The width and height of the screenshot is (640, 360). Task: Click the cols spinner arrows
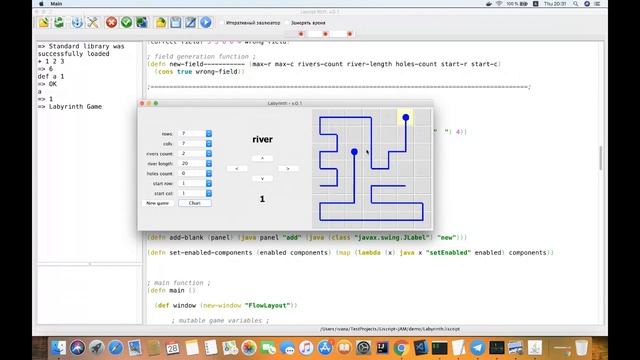(209, 144)
